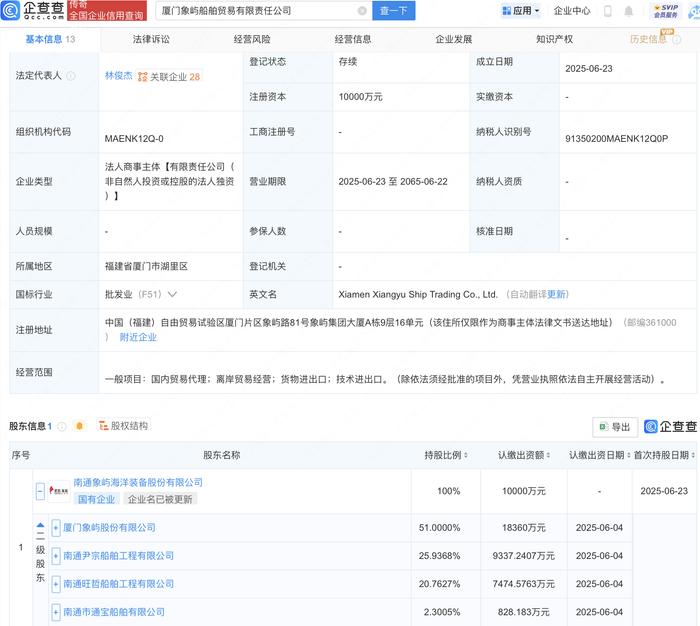Open the 股权结构 view
The height and width of the screenshot is (626, 700).
point(124,426)
